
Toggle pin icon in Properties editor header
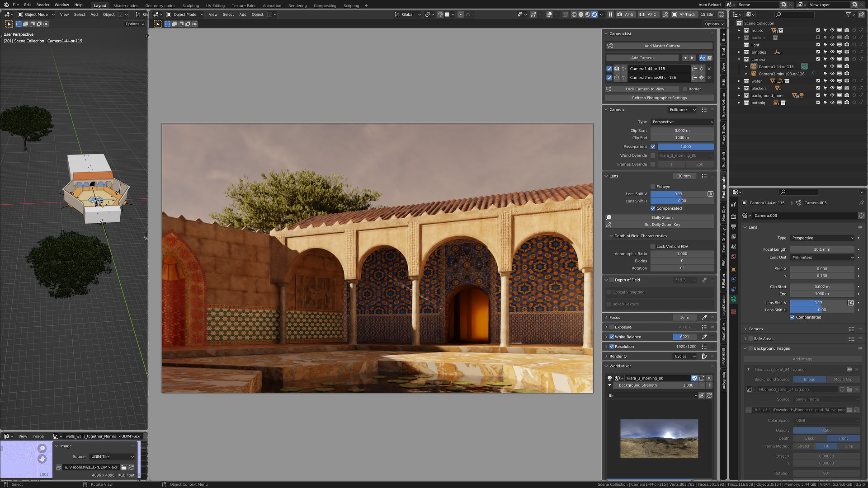point(861,203)
